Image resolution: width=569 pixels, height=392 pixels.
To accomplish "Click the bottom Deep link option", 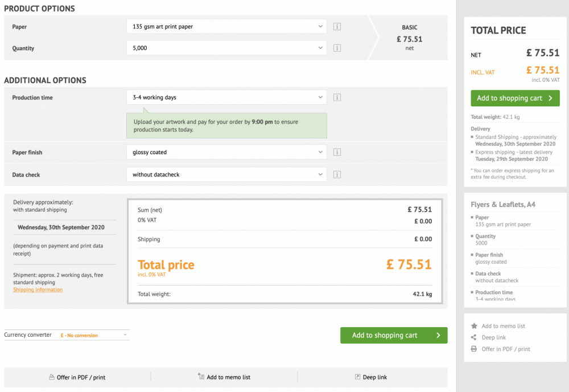I will [371, 377].
